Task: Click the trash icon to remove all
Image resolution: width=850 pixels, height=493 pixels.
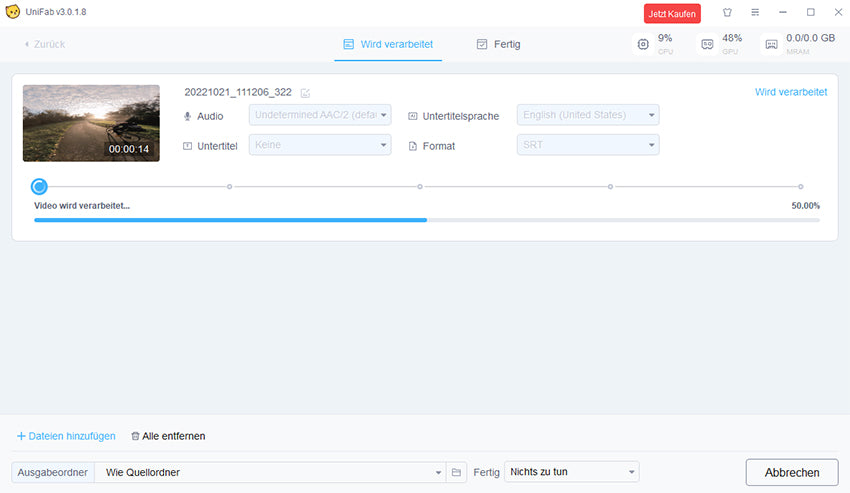Action: tap(135, 436)
